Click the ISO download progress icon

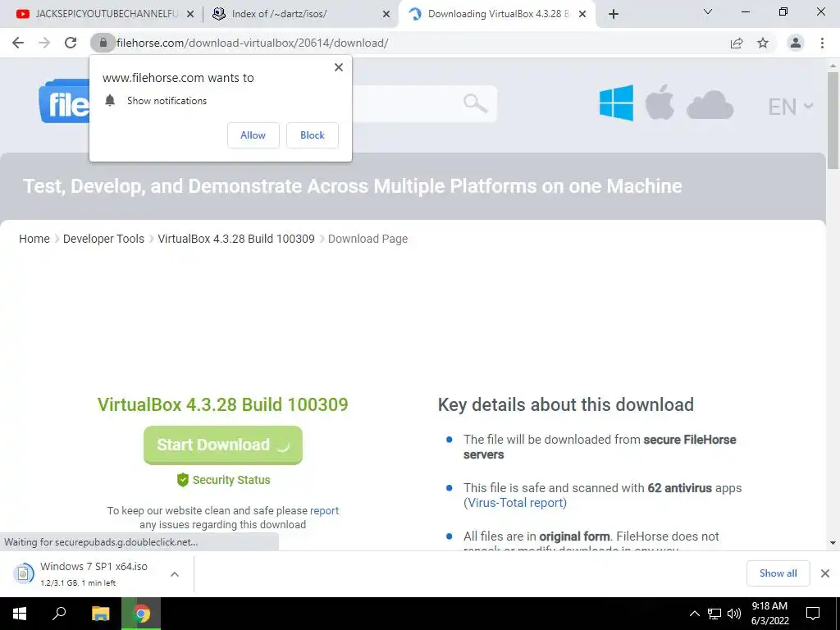(x=23, y=573)
